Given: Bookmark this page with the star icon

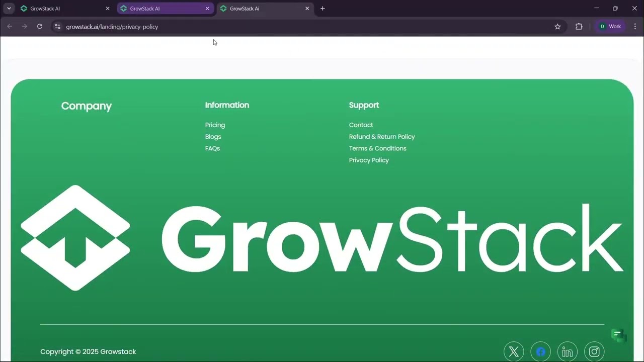Looking at the screenshot, I should coord(557,27).
